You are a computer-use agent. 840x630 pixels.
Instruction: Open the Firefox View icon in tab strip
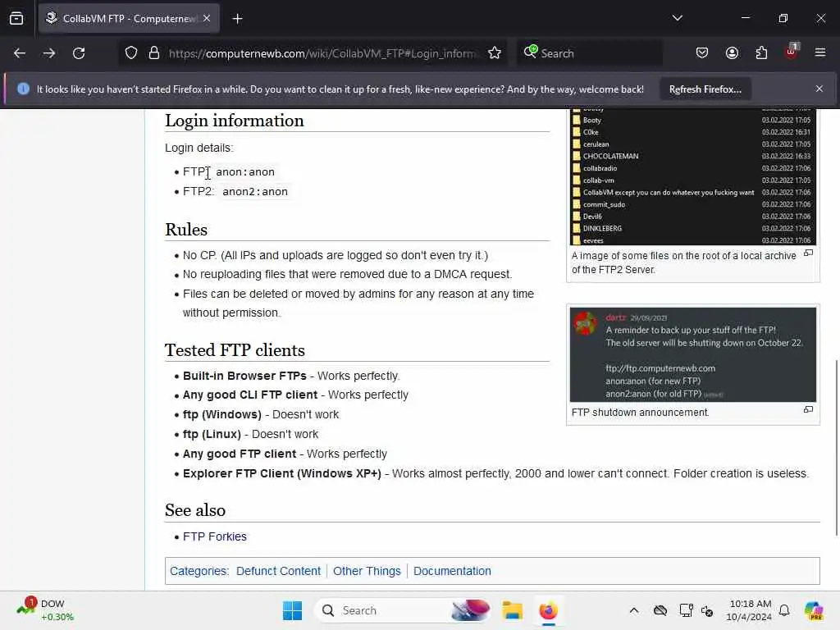tap(16, 19)
